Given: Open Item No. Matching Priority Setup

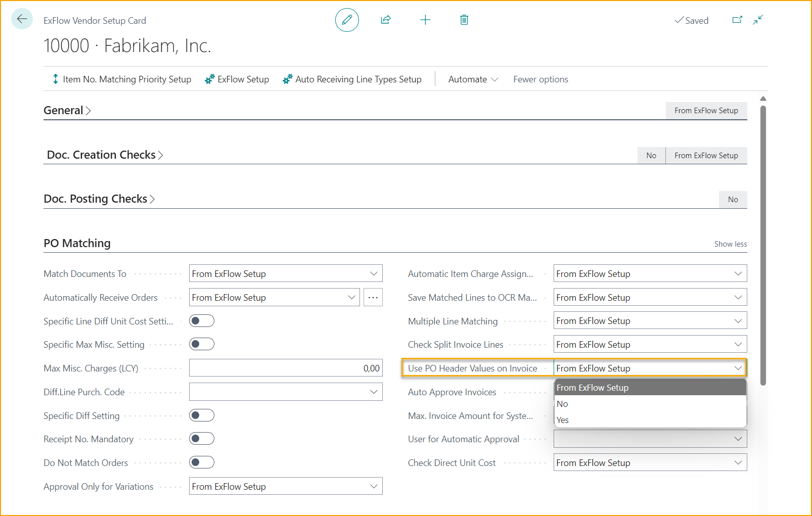Looking at the screenshot, I should coord(122,79).
